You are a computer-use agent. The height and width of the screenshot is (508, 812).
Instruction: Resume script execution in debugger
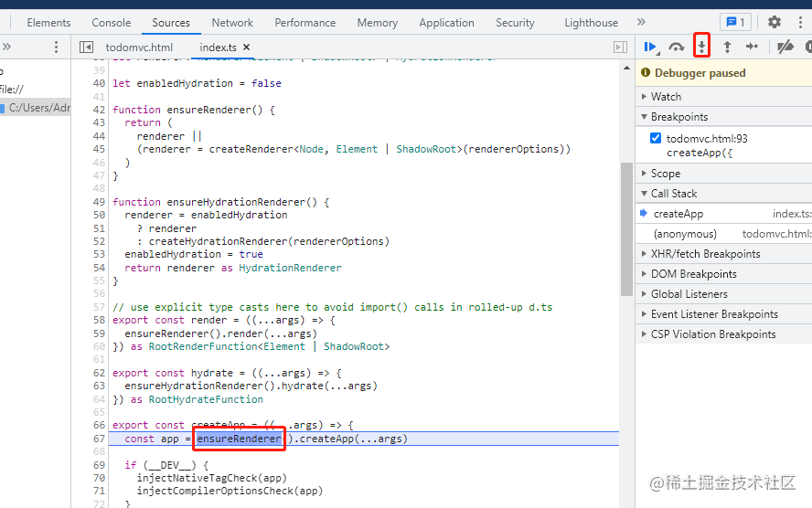point(650,48)
